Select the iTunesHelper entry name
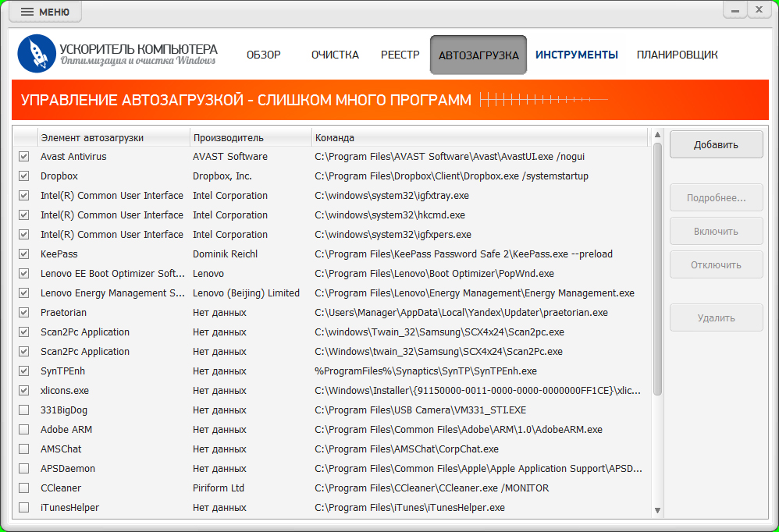 point(70,507)
